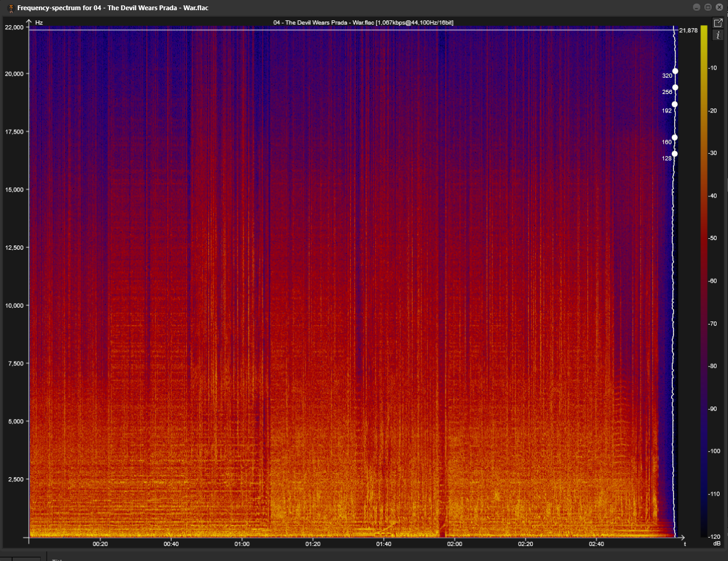The image size is (728, 561).
Task: Click the 10,000 Hz axis label
Action: (13, 305)
